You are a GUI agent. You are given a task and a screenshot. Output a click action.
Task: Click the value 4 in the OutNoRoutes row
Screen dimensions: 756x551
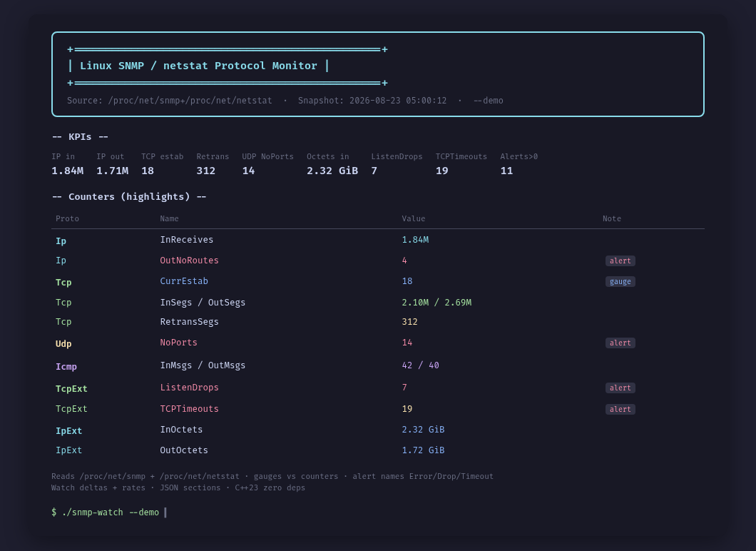coord(404,261)
